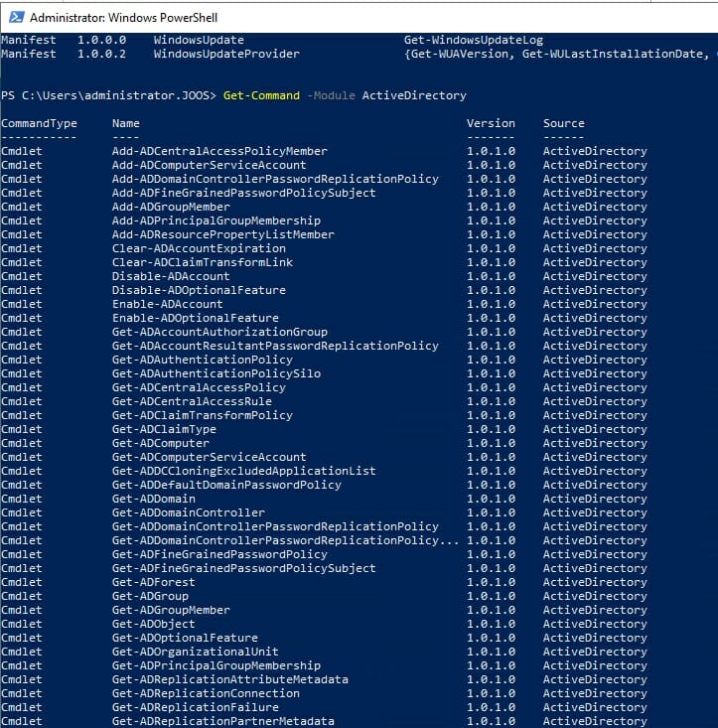Viewport: 718px width, 728px height.
Task: Click Get-ADReplicationConnection cmdlet name
Action: click(206, 693)
